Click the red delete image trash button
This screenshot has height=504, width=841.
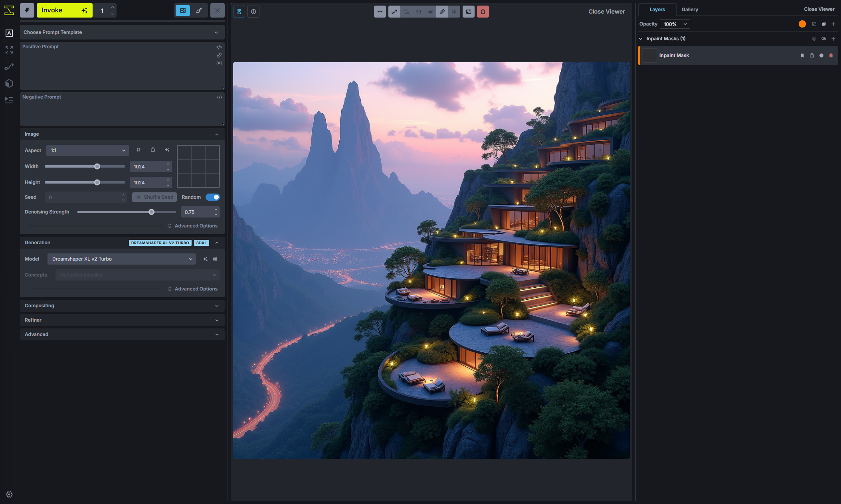483,12
